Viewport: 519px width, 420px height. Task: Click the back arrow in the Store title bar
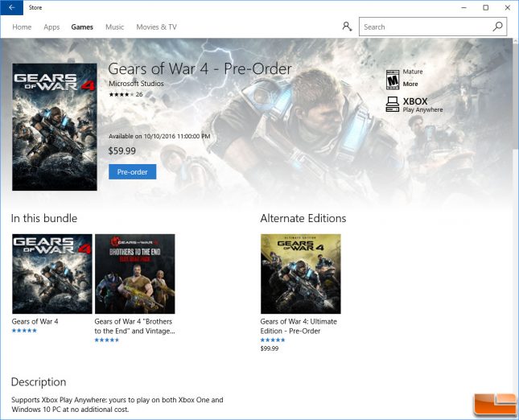tap(11, 7)
